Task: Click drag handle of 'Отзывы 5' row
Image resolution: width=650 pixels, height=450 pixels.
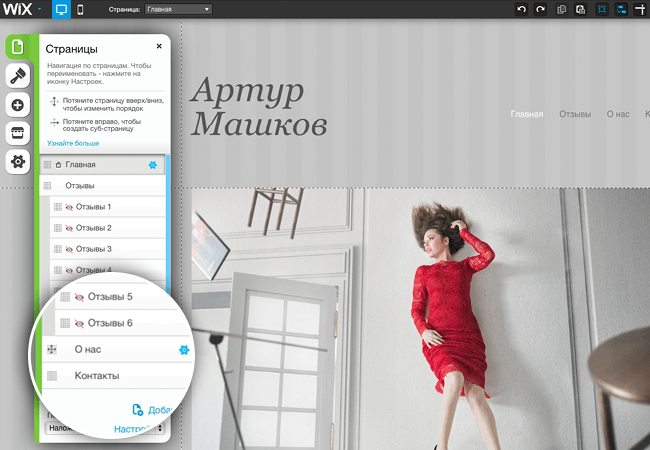Action: pos(65,297)
